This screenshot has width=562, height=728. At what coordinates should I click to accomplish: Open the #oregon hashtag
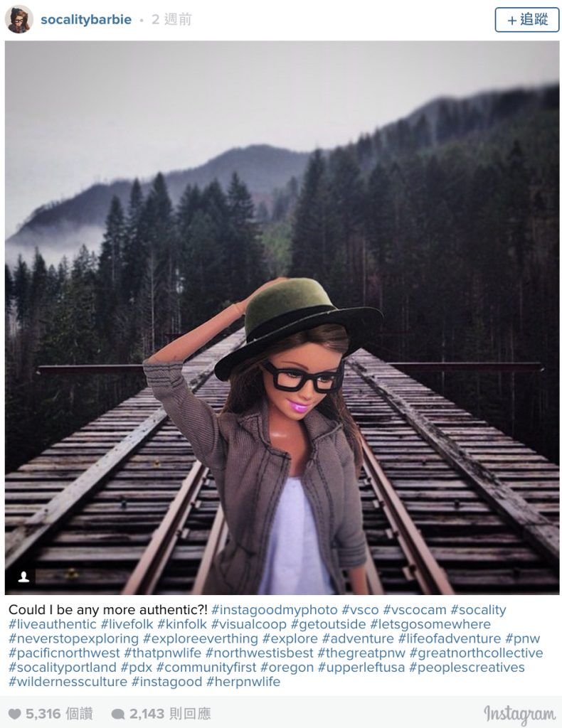point(287,667)
